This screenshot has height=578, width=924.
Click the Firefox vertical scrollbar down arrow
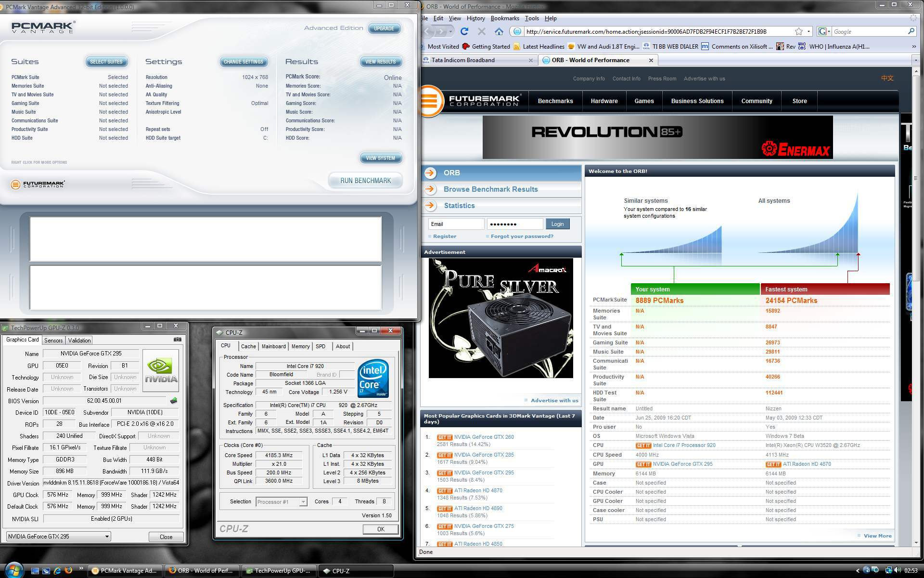pyautogui.click(x=915, y=542)
